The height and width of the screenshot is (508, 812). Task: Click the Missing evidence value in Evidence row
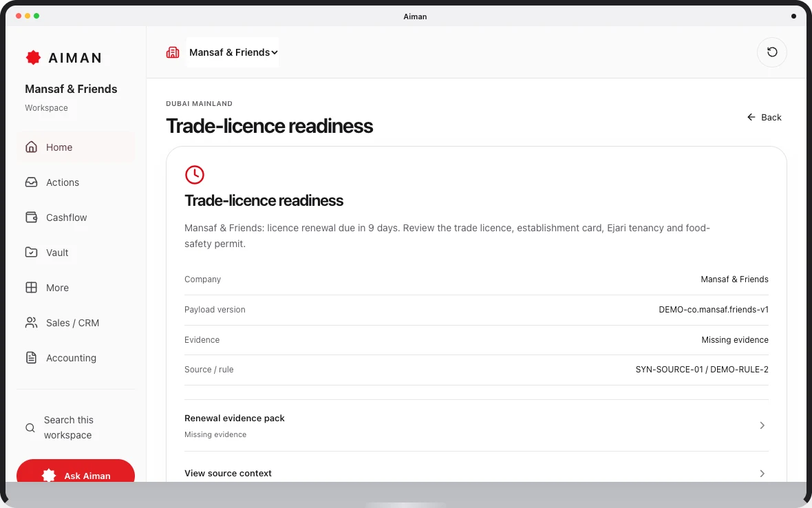(734, 340)
